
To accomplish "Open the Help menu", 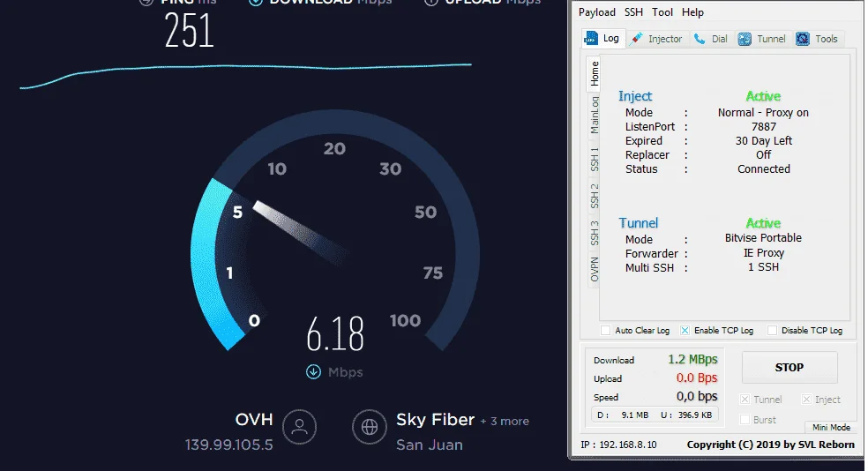I will click(x=692, y=12).
